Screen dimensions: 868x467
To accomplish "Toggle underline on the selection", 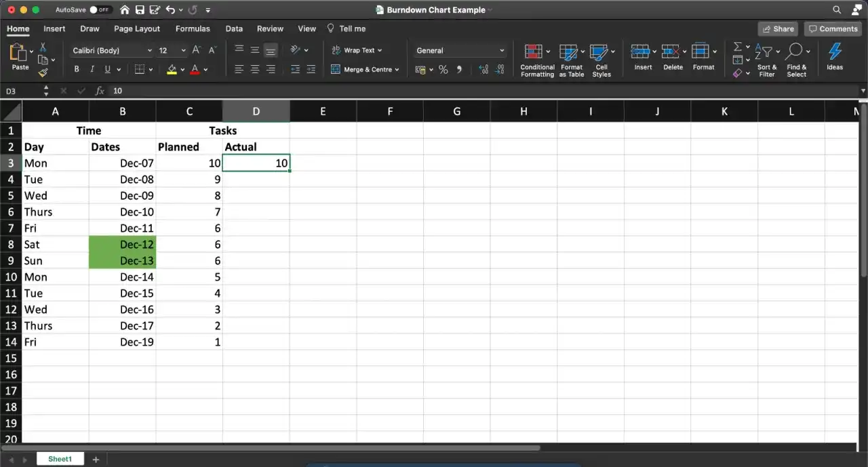I will point(107,69).
